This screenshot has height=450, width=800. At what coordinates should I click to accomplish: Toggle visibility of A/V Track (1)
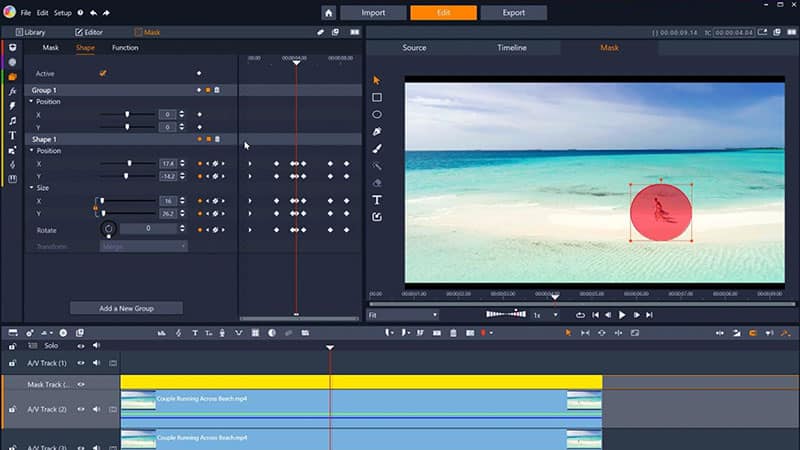click(x=81, y=363)
